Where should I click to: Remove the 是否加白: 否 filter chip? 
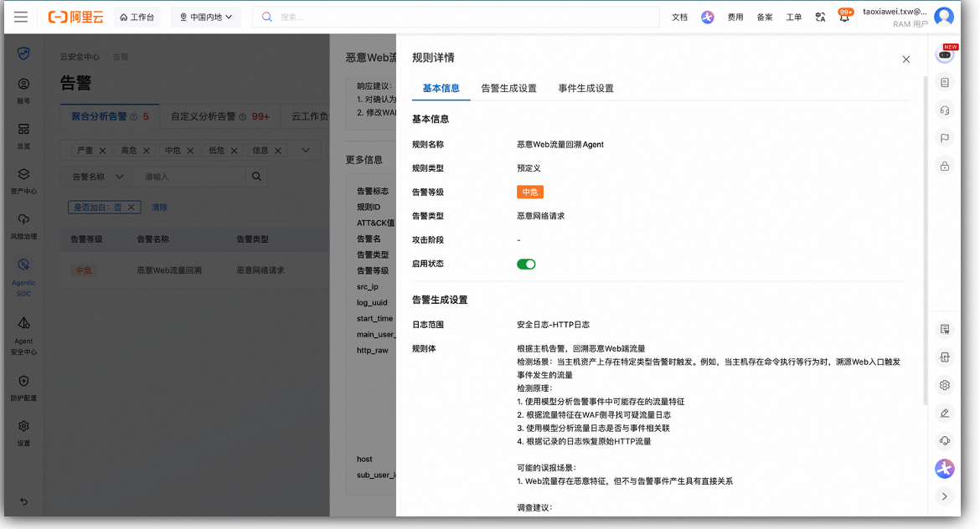[x=132, y=208]
